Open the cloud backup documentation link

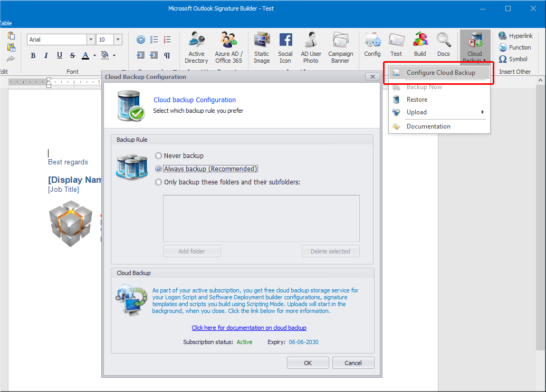tap(249, 328)
